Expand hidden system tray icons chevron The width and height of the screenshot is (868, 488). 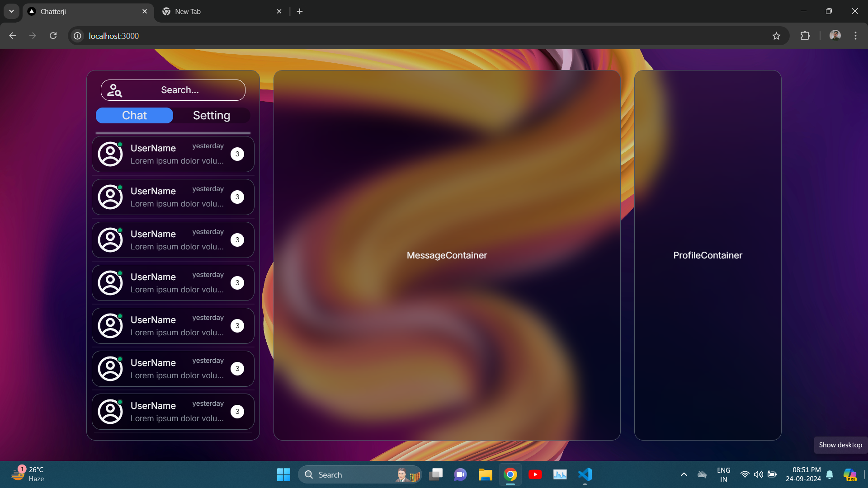point(684,474)
